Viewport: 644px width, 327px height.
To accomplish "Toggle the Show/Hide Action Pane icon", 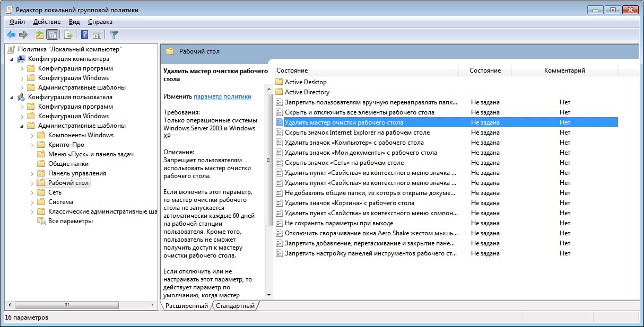I will (x=97, y=35).
